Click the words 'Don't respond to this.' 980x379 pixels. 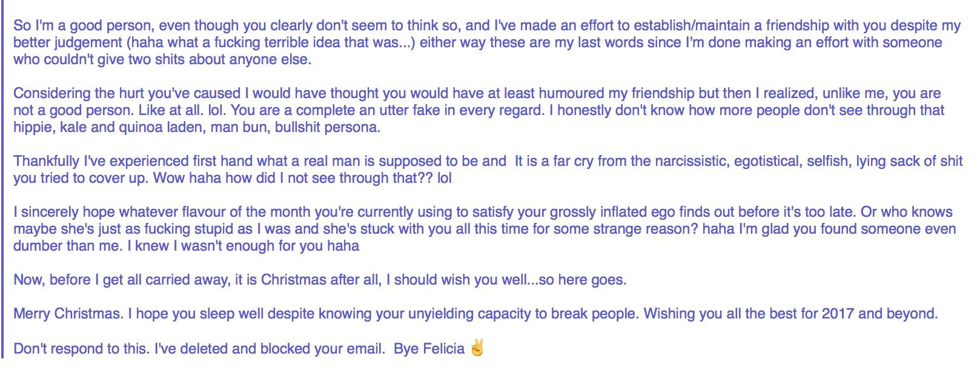pyautogui.click(x=81, y=349)
